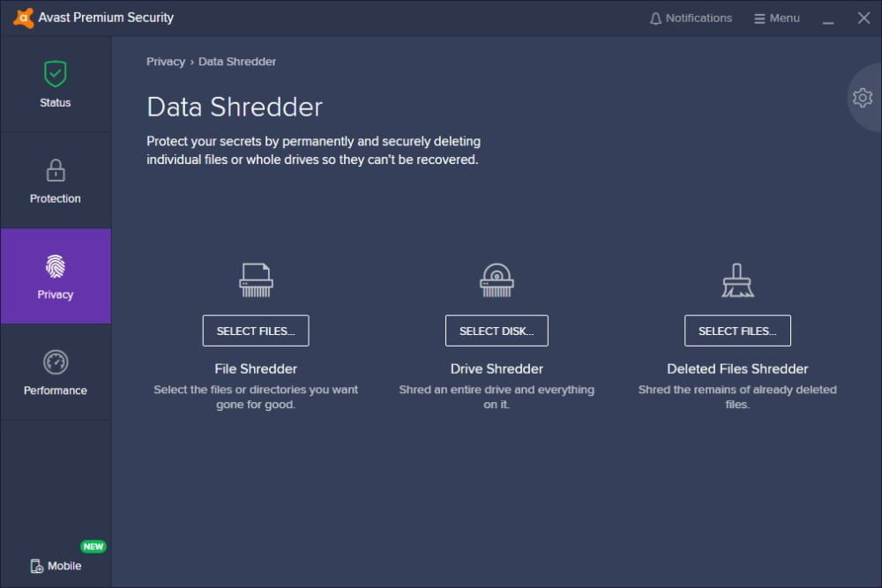Close the Avast window
882x588 pixels.
(864, 18)
